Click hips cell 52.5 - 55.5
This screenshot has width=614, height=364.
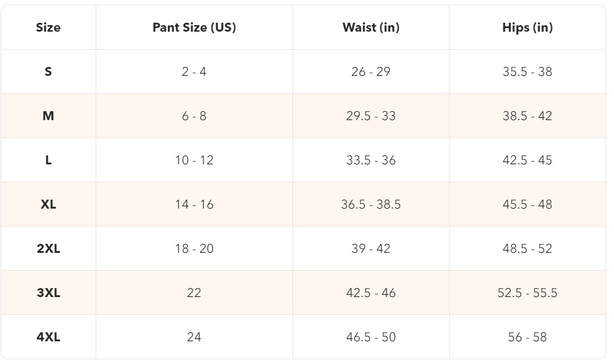point(527,293)
